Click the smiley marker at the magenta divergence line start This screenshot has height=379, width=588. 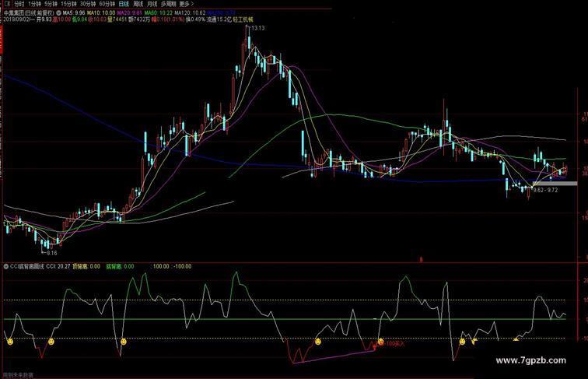(x=318, y=342)
